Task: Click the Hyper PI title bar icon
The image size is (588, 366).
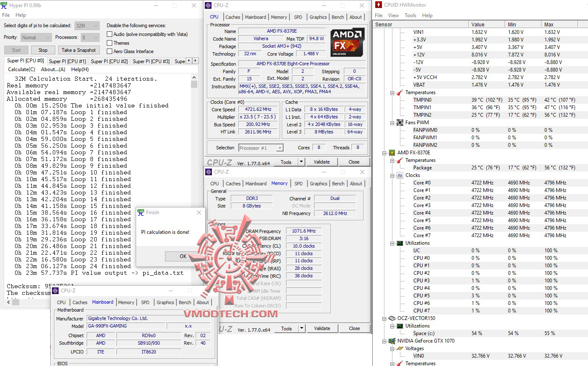Action: click(4, 5)
